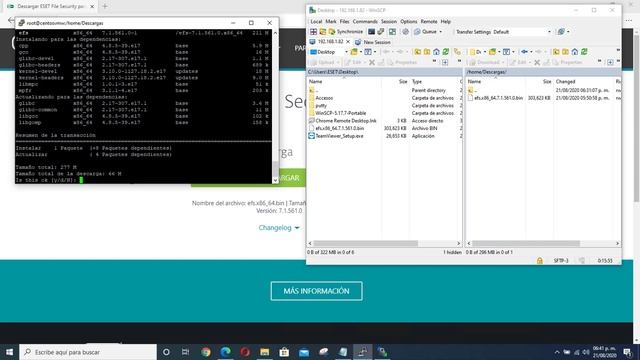Select the Accesos folder in local panel
This screenshot has height=360, width=640.
[324, 98]
